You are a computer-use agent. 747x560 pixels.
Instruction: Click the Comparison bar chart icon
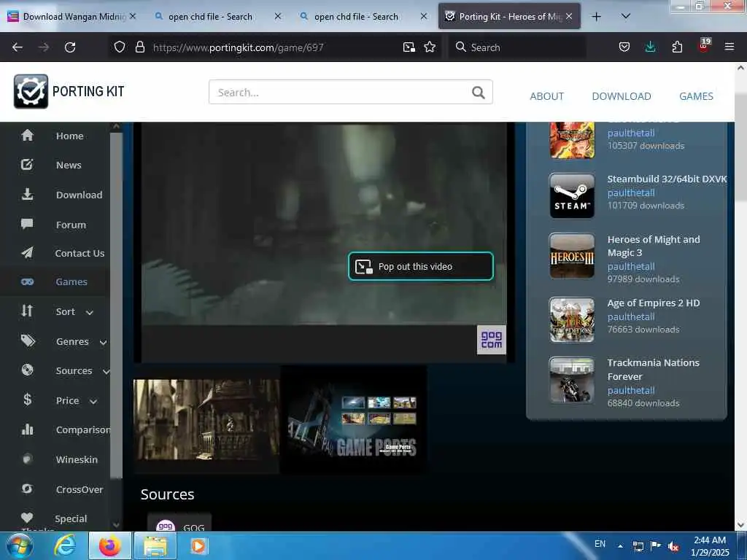tap(28, 429)
